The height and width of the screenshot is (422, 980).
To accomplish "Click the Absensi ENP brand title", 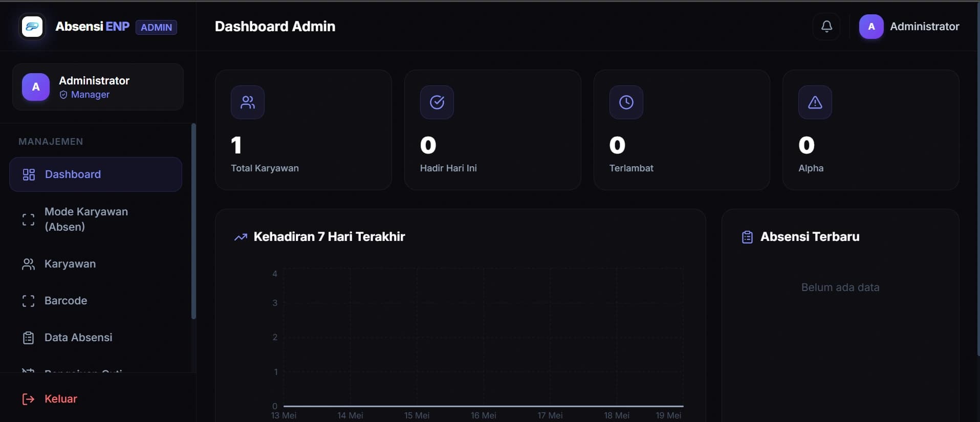I will coord(92,27).
